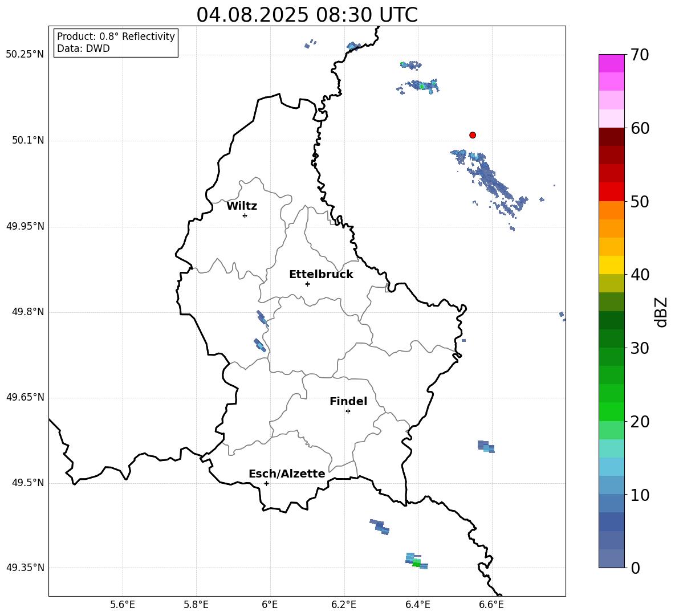
Task: Click the 49.5°N latitude label
Action: [28, 483]
